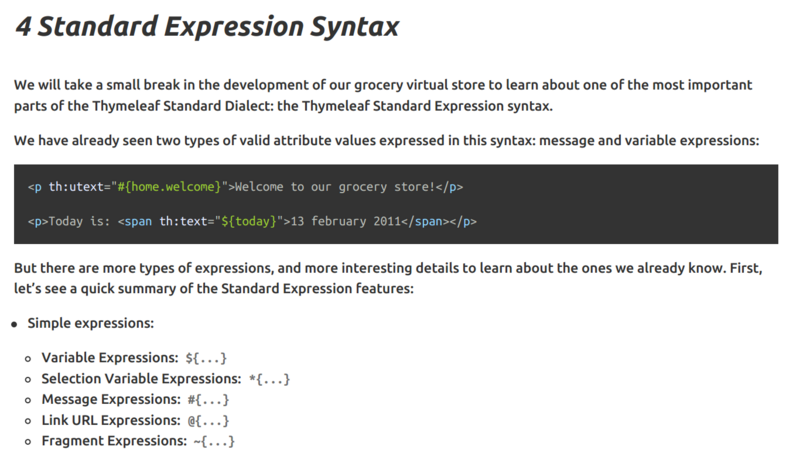
Task: Click the "Fragment Expressions:" list entry
Action: 113,441
